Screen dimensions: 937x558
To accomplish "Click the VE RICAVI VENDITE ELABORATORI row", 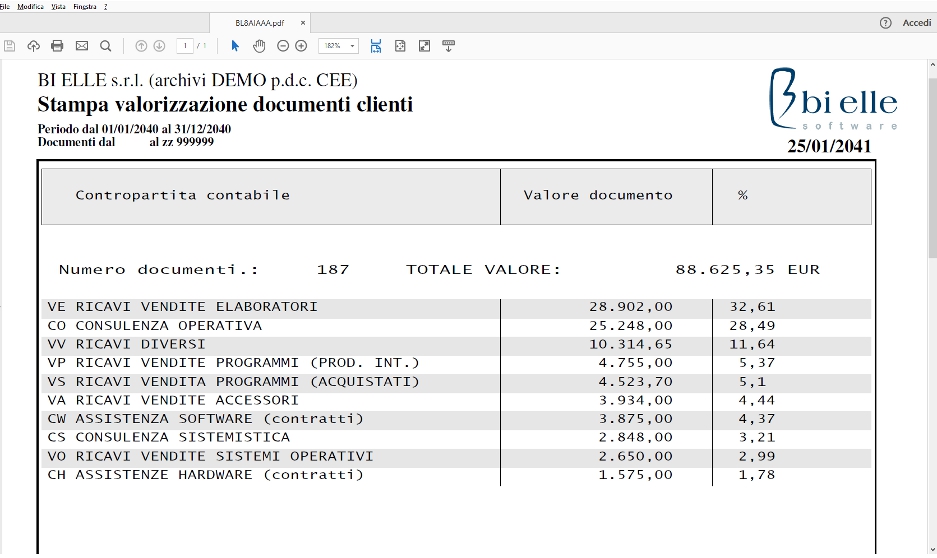I will (456, 307).
